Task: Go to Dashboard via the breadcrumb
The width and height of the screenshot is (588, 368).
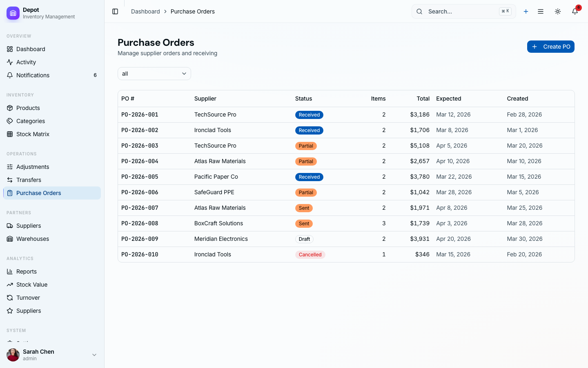Action: (x=145, y=11)
